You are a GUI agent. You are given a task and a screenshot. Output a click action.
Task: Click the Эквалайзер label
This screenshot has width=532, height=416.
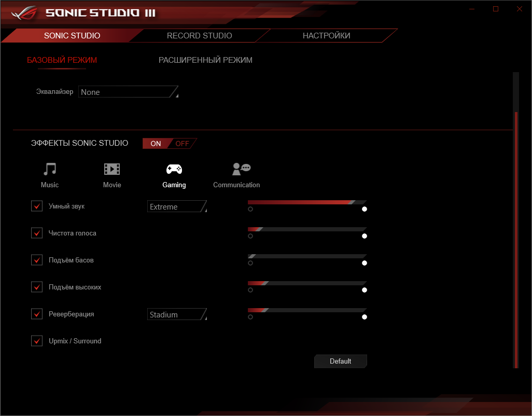(x=54, y=92)
